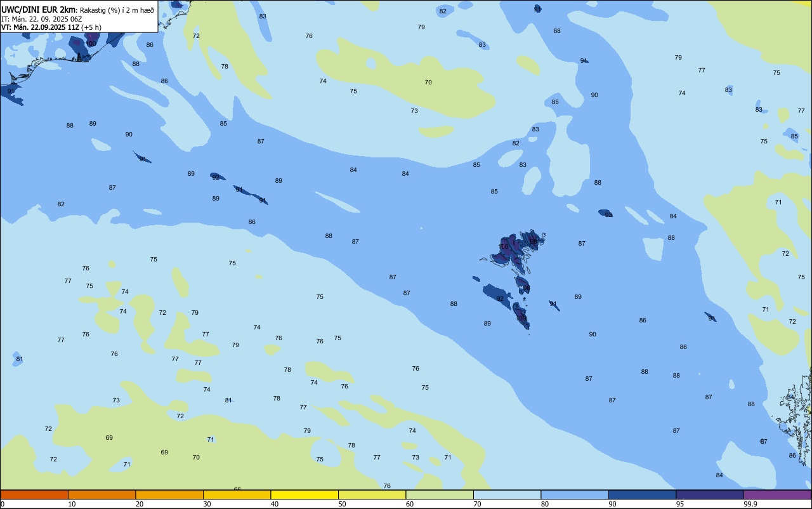Click the '0' tick label on the color scale
This screenshot has width=812, height=509.
[3, 504]
